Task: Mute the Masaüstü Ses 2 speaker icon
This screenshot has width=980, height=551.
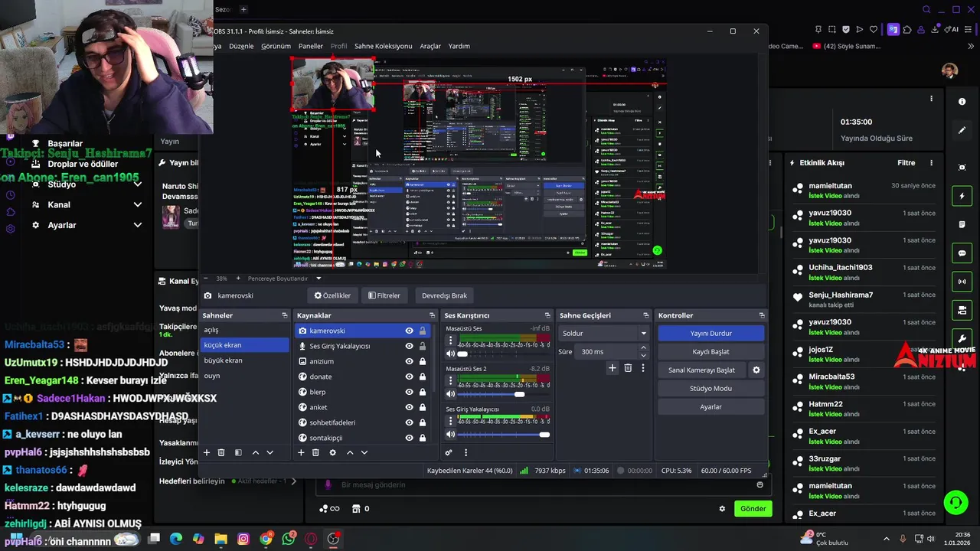Action: coord(450,394)
